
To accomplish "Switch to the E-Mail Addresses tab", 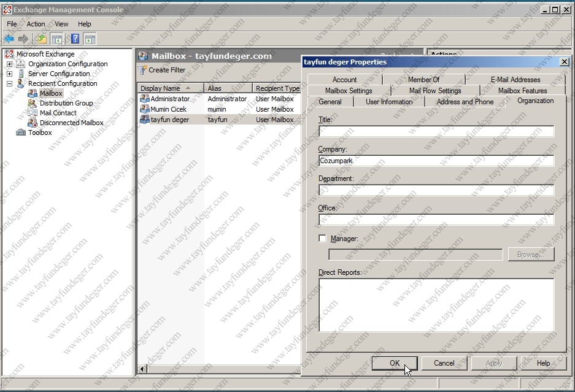I will 515,80.
